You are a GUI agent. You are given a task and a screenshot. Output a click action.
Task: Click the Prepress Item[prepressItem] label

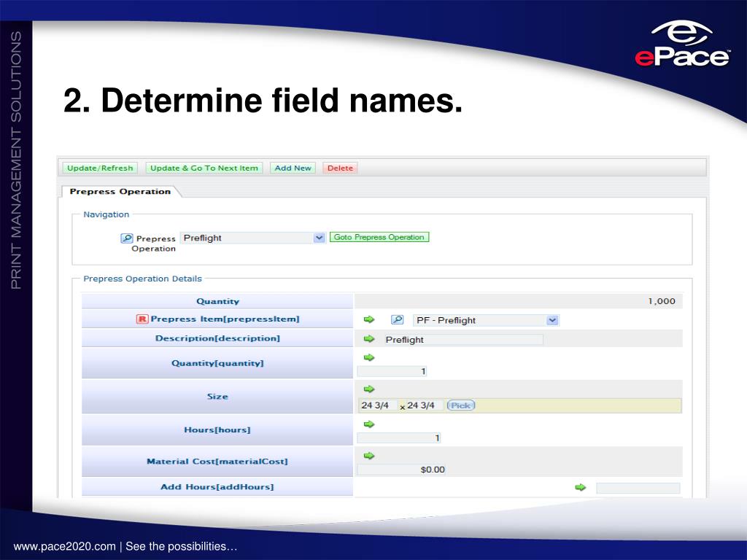click(225, 319)
